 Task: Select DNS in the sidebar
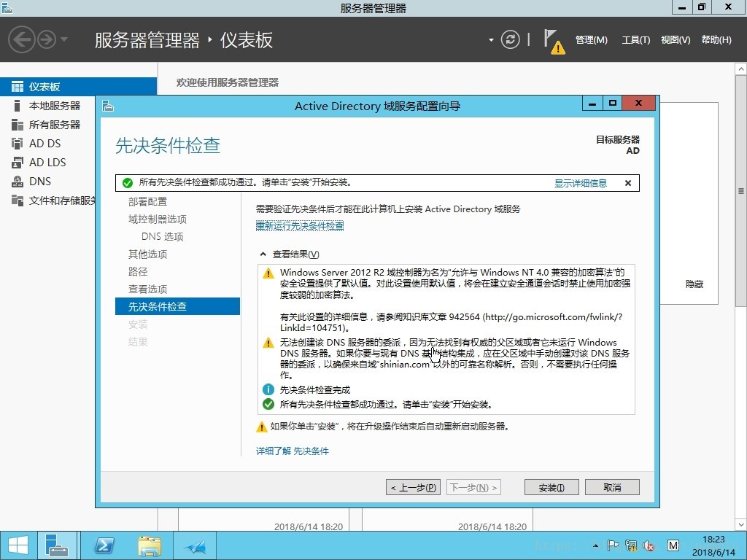40,182
